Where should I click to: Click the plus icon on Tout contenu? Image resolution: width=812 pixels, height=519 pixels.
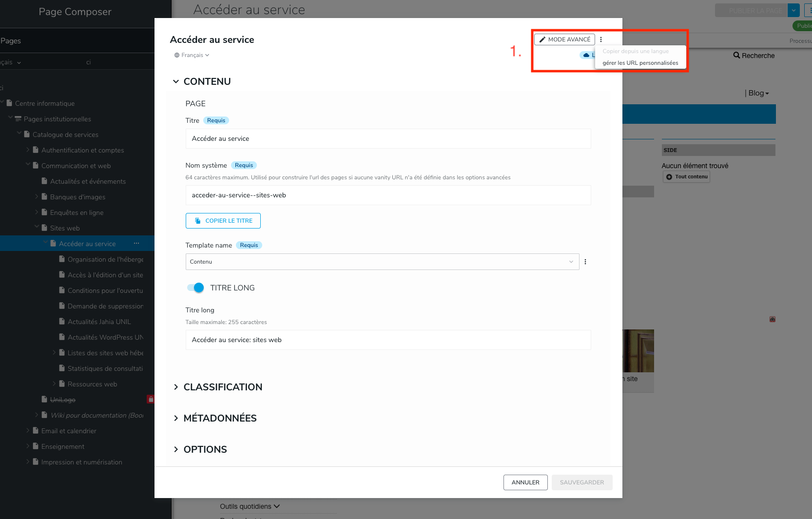point(669,177)
